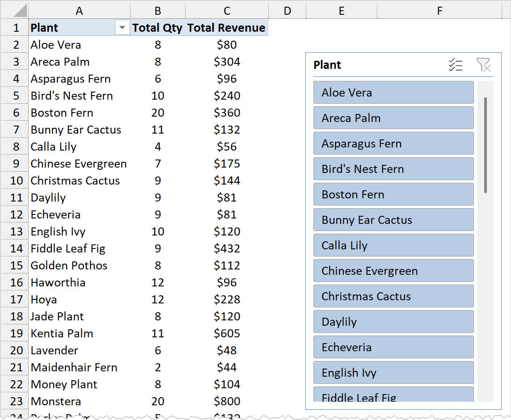The image size is (511, 420).
Task: Click cell containing Bunny Ear Cactus in column A
Action: coord(79,130)
